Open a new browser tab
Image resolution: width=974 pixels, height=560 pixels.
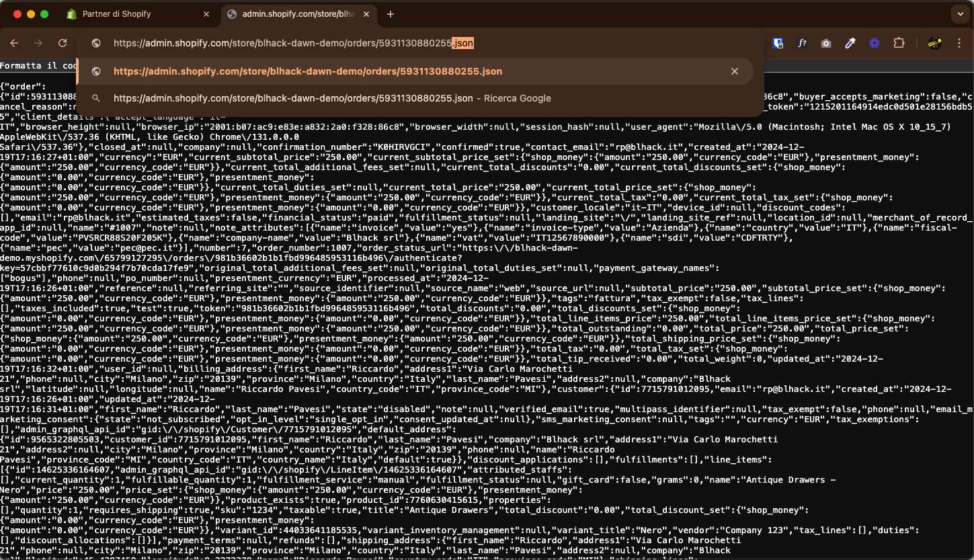coord(391,14)
